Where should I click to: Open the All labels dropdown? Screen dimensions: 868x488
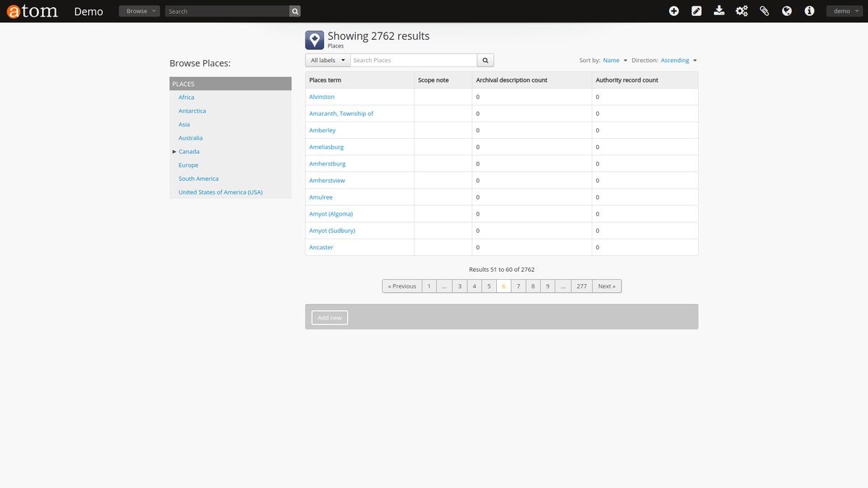pos(327,60)
